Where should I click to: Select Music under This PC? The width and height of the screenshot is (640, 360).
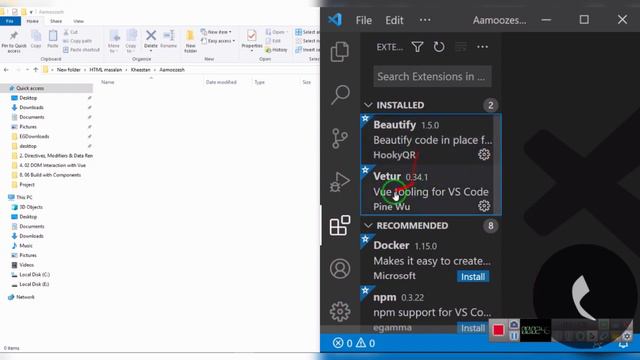click(26, 246)
